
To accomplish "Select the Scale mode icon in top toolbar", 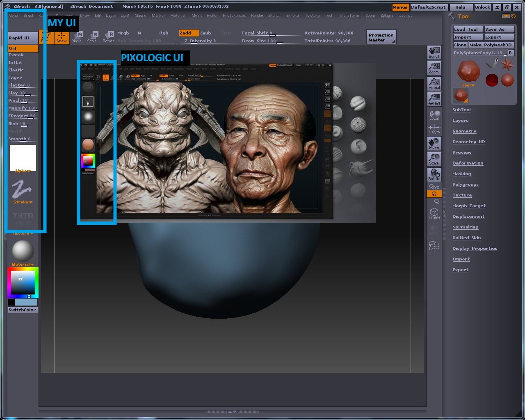I will pos(92,37).
